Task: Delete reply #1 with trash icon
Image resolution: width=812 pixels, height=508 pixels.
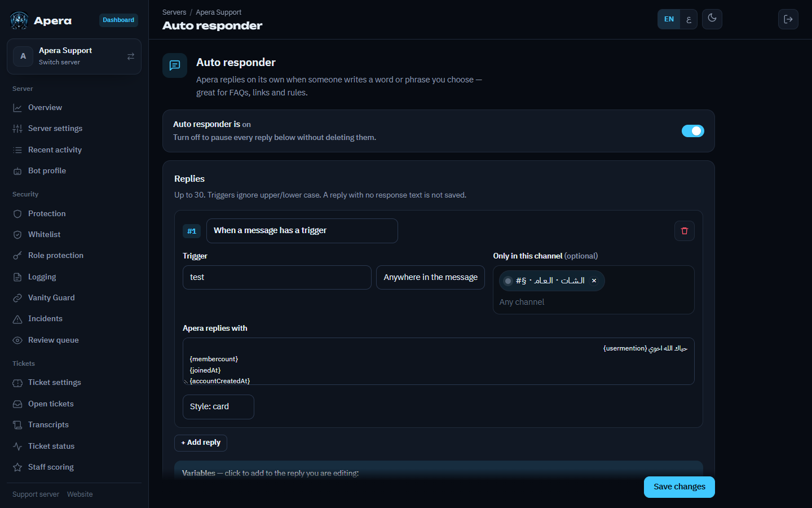Action: (x=685, y=231)
